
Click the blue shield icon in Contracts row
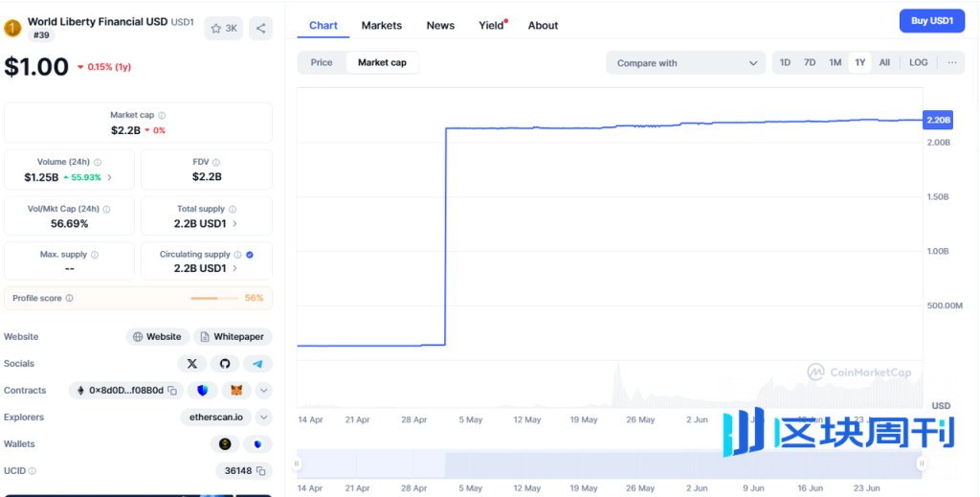203,390
